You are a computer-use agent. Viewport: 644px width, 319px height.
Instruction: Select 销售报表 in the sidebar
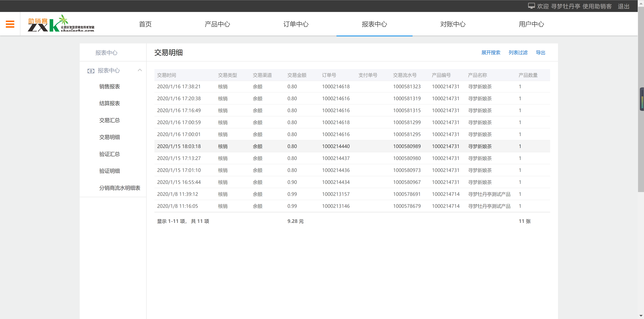pyautogui.click(x=109, y=86)
